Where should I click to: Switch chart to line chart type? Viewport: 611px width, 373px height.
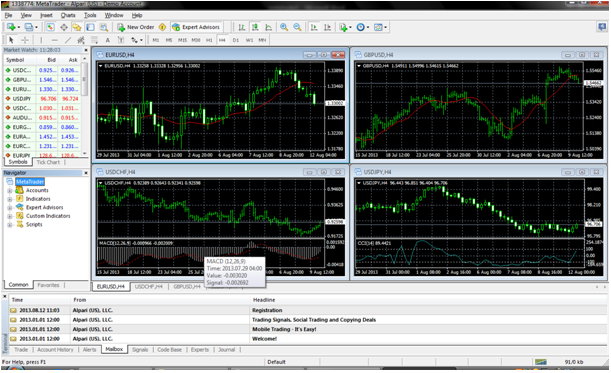(268, 27)
